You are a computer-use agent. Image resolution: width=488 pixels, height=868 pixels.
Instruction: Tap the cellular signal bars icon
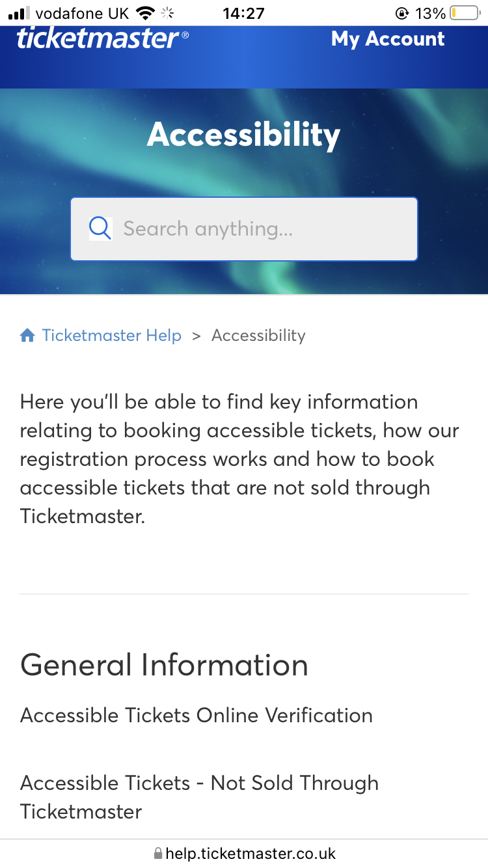point(20,13)
